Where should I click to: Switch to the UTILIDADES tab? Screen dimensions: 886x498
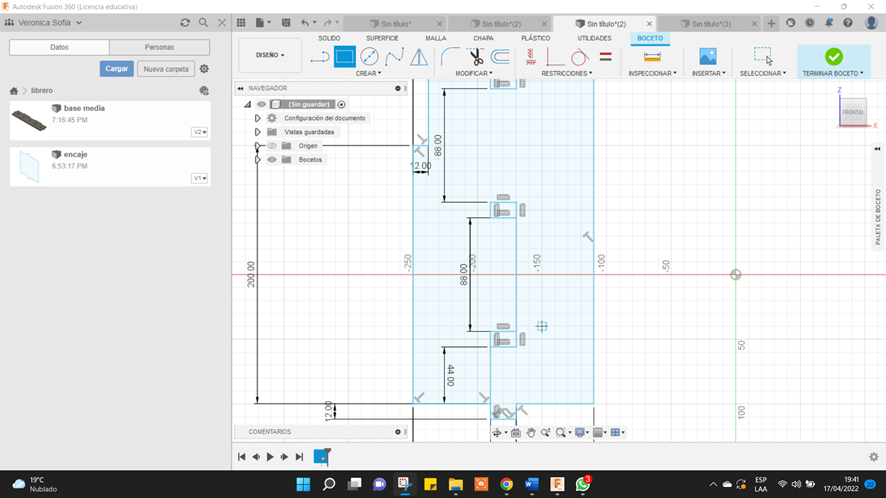tap(594, 38)
